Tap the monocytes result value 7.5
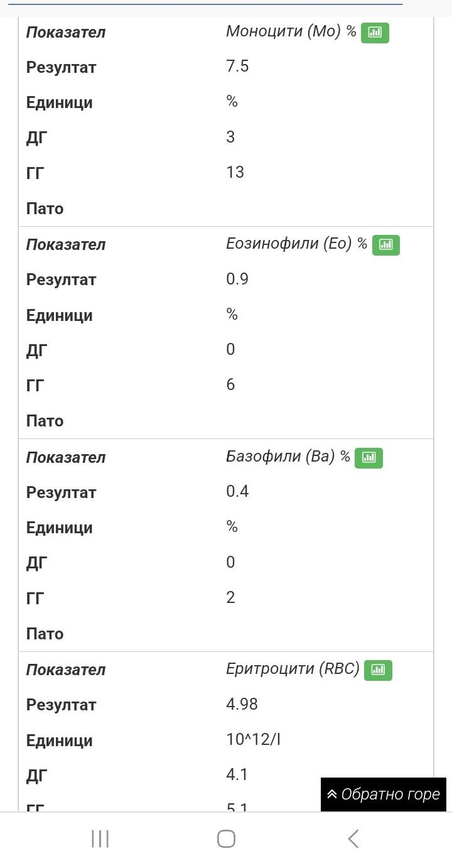This screenshot has height=868, width=452. 237,67
